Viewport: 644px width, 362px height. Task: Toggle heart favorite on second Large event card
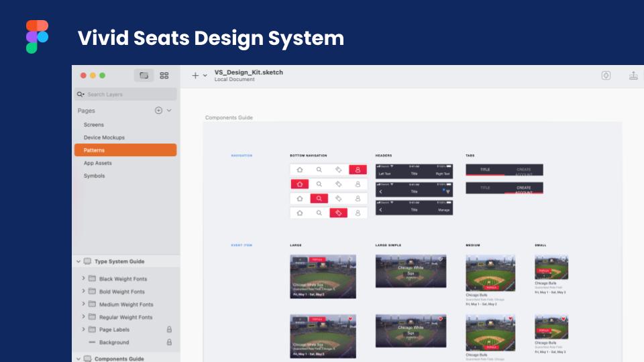[350, 319]
